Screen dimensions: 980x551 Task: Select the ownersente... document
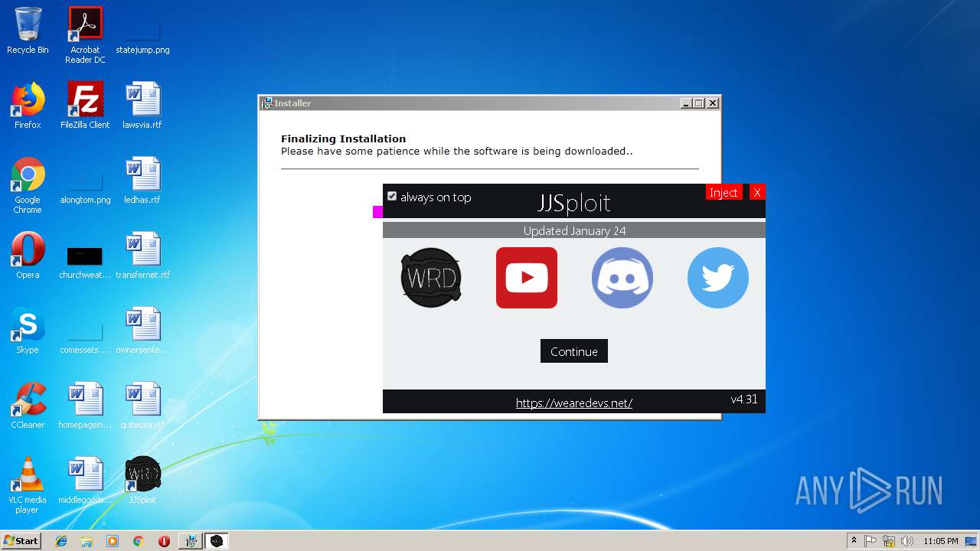pos(142,331)
